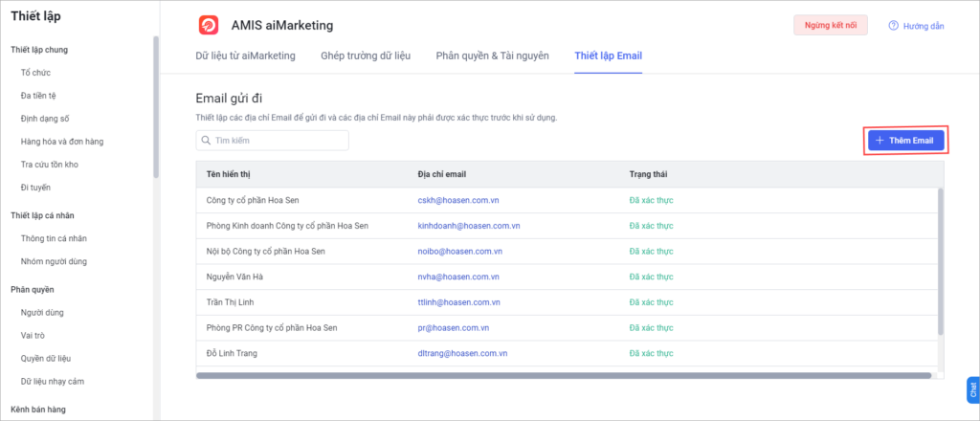Open the Dữ liệu từ aiMarketing tab
Screen dimensions: 980x421
tap(245, 55)
